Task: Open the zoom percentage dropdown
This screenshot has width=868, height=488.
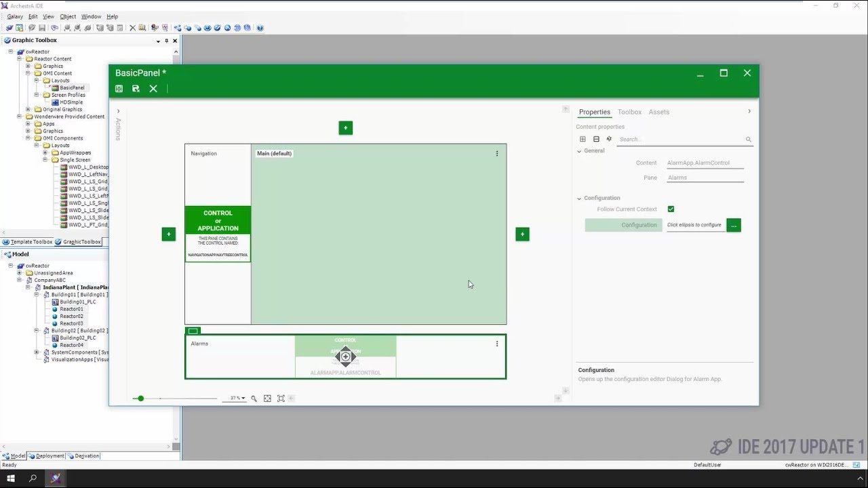Action: pos(243,399)
